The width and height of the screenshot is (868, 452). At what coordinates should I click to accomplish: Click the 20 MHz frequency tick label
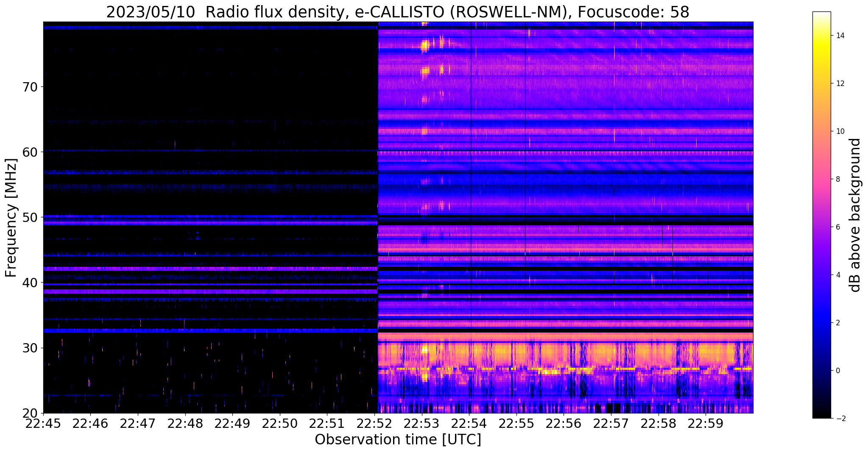pyautogui.click(x=29, y=413)
